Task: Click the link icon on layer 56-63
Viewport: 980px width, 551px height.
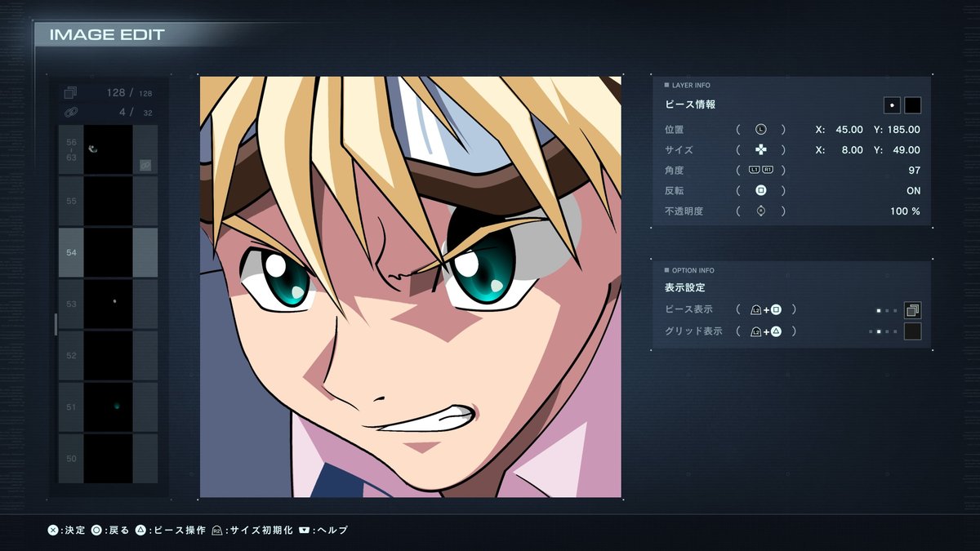Action: (145, 165)
